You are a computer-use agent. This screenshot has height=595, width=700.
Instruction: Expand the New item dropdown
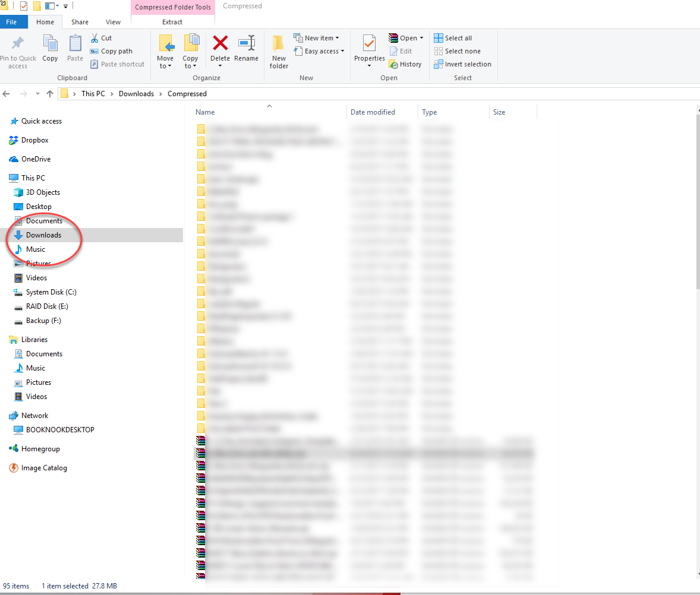coord(317,37)
